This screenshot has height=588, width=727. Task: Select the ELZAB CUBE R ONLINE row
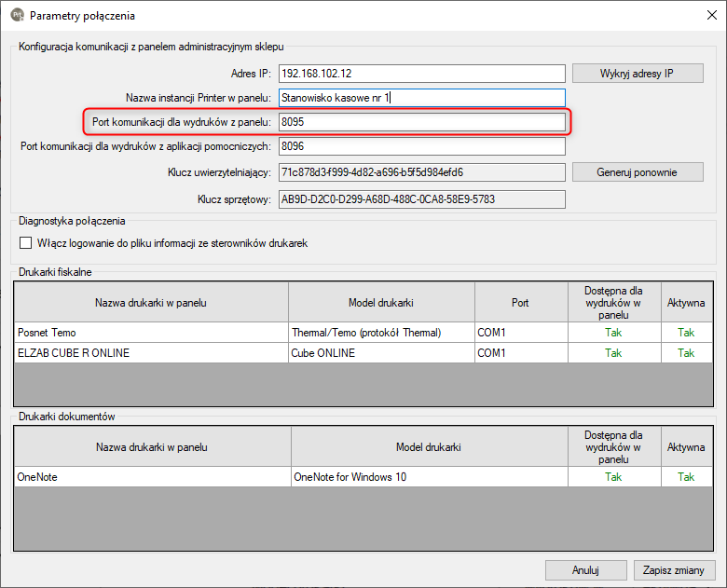(149, 353)
